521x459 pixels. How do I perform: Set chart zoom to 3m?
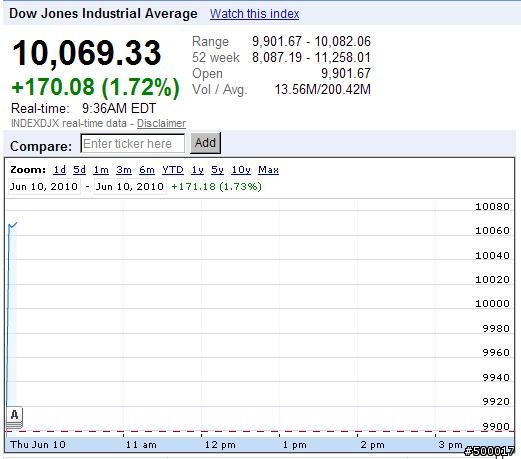click(x=124, y=170)
